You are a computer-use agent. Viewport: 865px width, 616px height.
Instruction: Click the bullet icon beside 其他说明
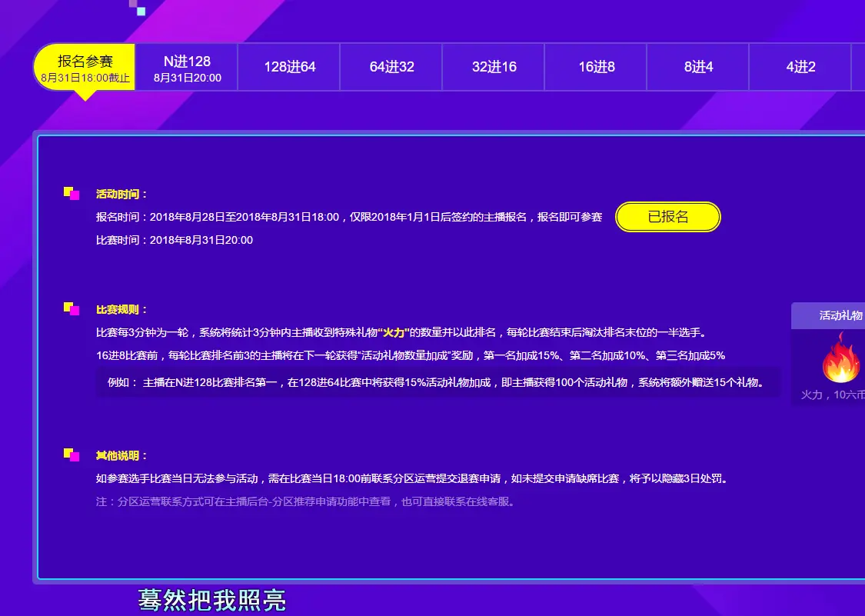72,455
